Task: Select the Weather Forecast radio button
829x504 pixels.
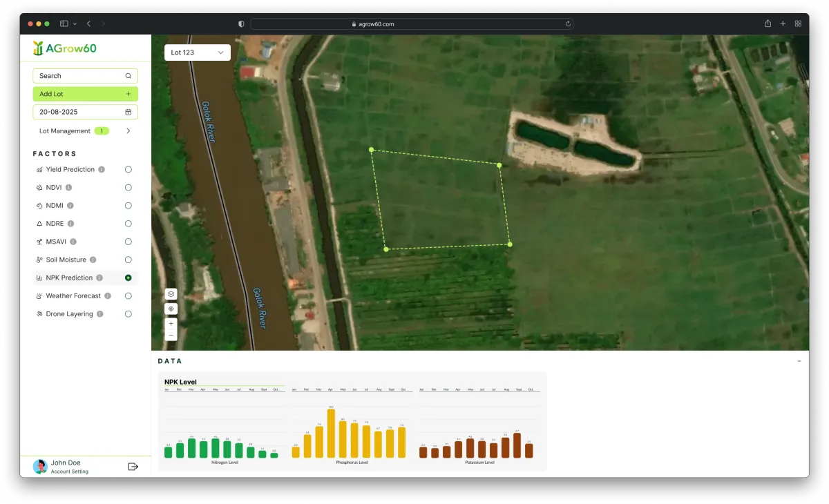Action: pyautogui.click(x=128, y=295)
